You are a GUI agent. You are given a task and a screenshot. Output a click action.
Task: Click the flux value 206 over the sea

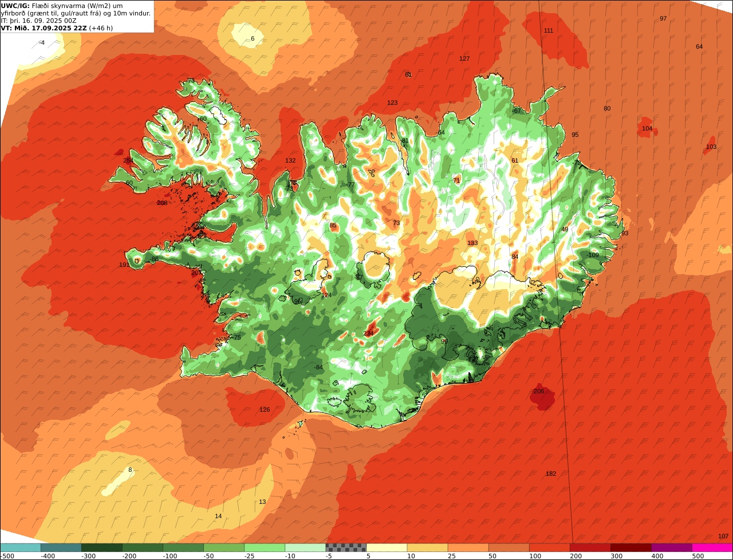coord(539,391)
